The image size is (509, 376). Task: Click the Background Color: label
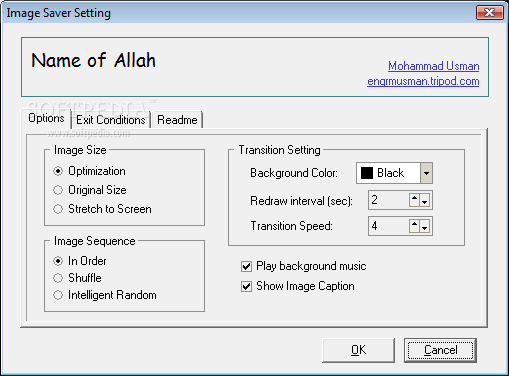coord(294,173)
